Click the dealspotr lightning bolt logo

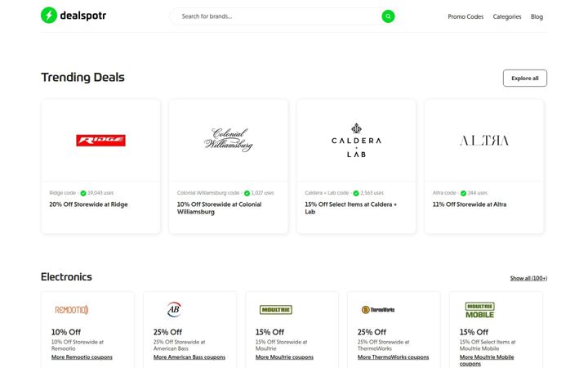(49, 16)
